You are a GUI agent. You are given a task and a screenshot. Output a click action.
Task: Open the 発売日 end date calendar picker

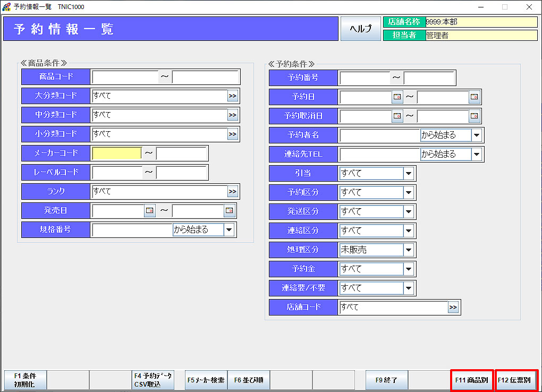229,211
